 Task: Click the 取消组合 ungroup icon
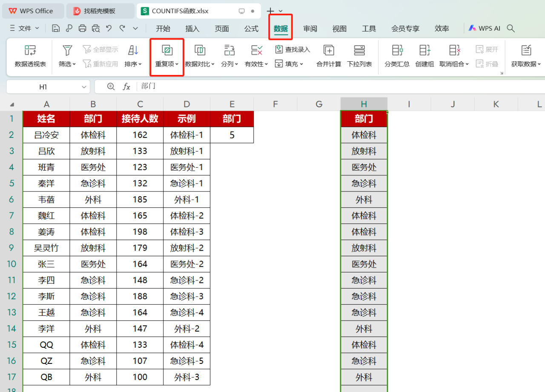tap(455, 51)
